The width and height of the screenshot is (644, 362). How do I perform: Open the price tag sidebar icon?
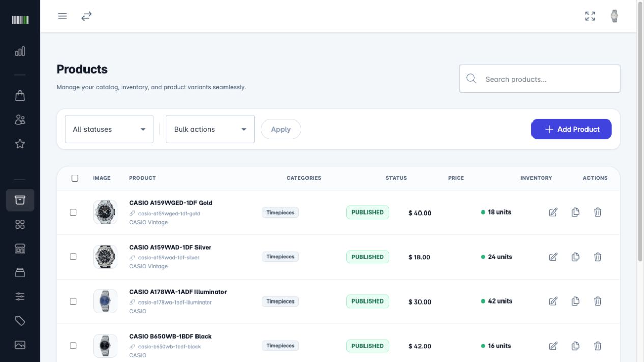point(20,321)
